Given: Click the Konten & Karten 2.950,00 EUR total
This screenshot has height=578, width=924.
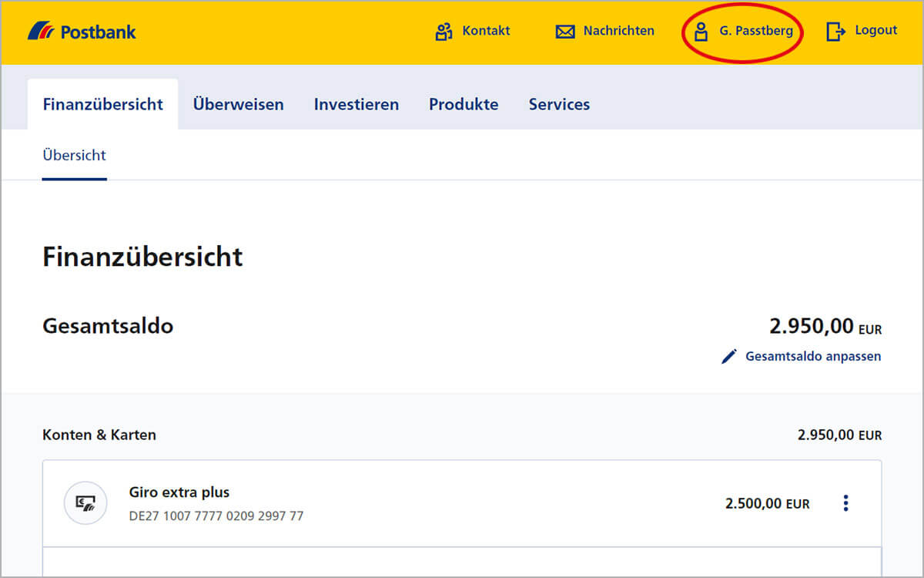Looking at the screenshot, I should pos(839,435).
